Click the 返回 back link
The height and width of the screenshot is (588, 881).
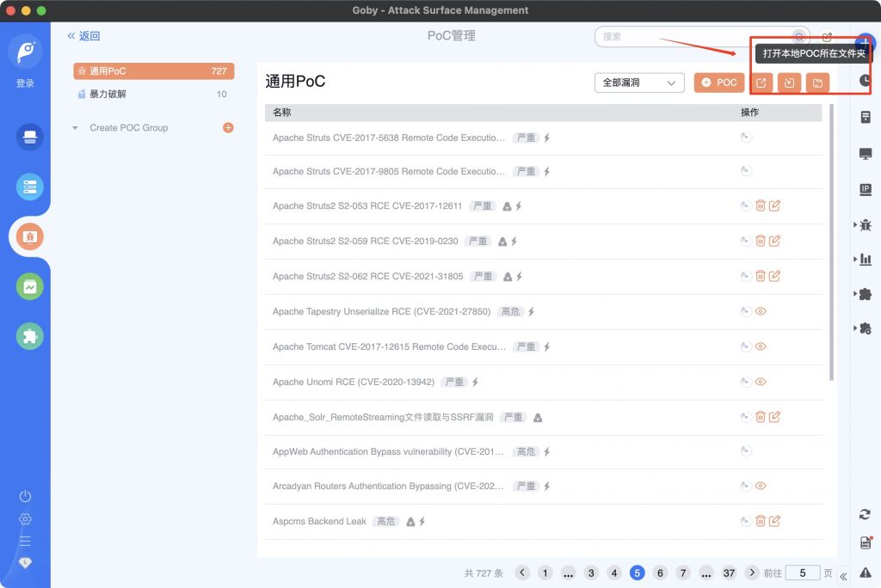83,36
